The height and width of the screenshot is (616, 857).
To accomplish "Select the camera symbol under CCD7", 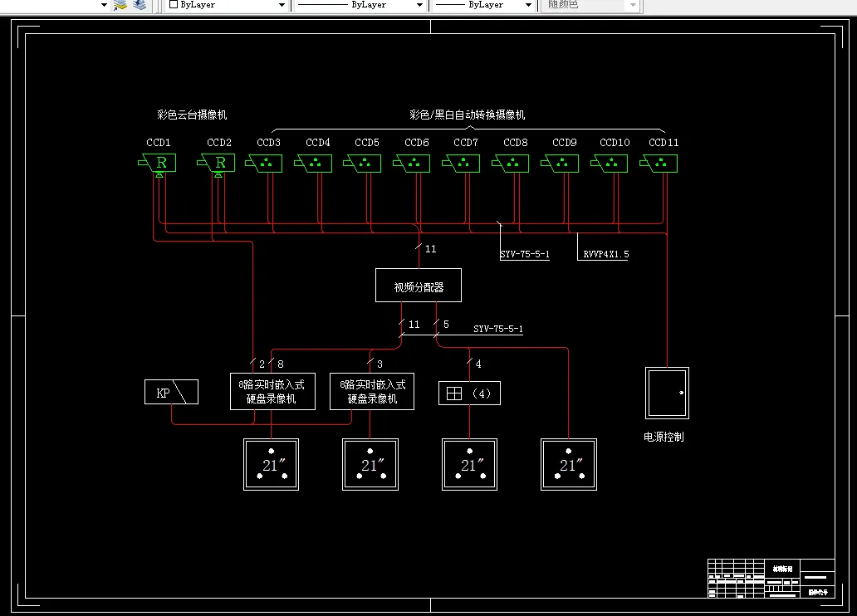I will (x=461, y=164).
